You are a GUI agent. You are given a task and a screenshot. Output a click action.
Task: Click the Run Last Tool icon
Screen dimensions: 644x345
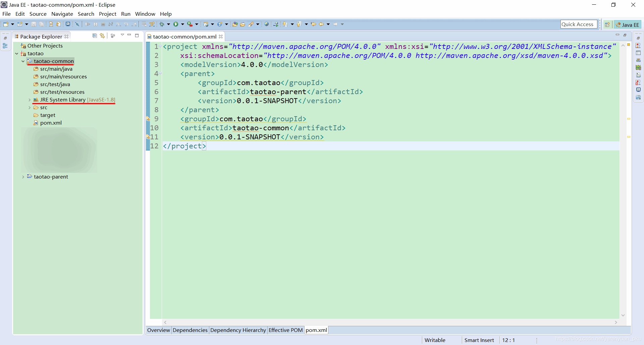[190, 24]
